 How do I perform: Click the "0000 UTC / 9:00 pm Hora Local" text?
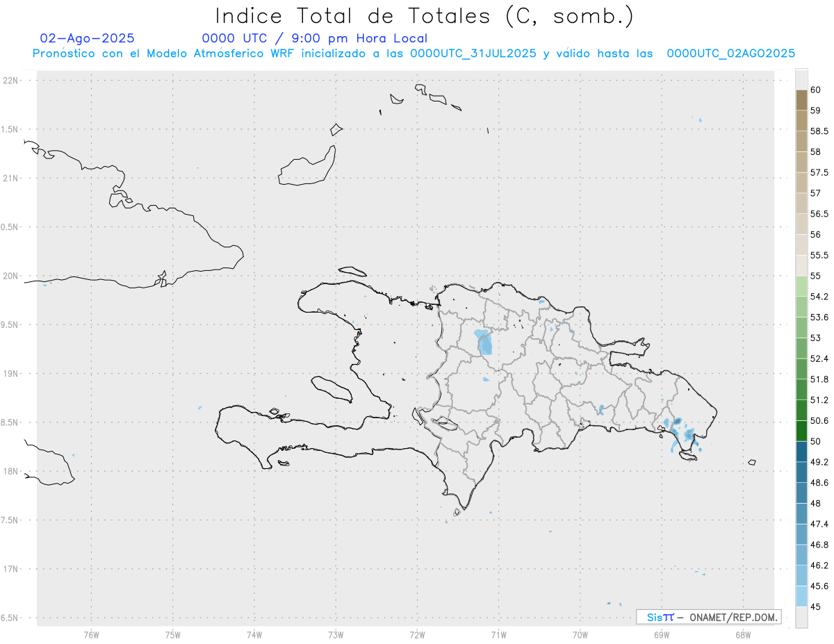[x=315, y=39]
